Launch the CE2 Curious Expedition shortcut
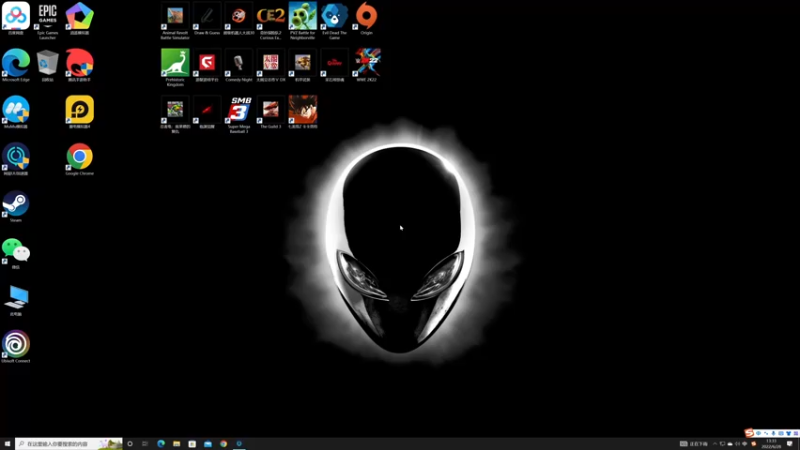Image resolution: width=800 pixels, height=450 pixels. [270, 20]
